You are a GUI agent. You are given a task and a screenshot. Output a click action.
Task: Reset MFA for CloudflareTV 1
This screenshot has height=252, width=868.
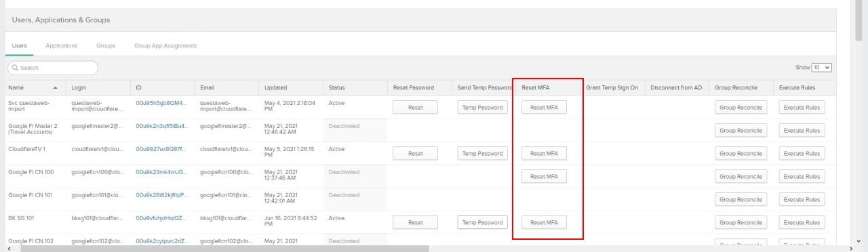pos(544,154)
